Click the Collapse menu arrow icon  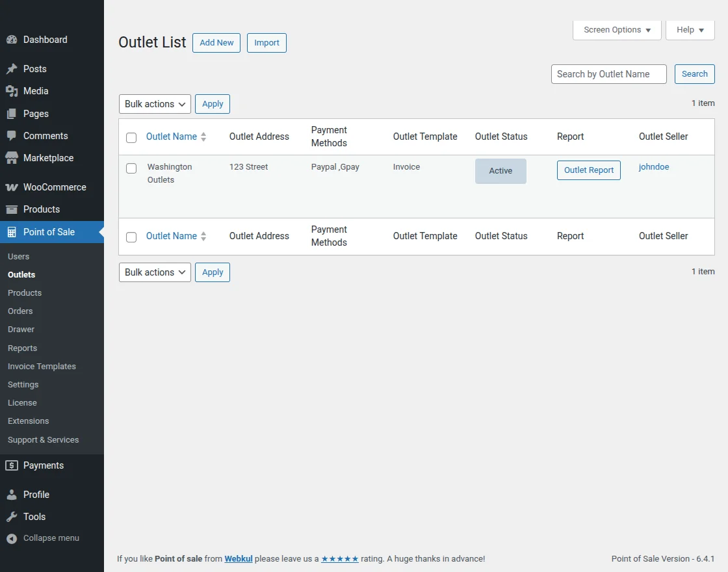12,538
